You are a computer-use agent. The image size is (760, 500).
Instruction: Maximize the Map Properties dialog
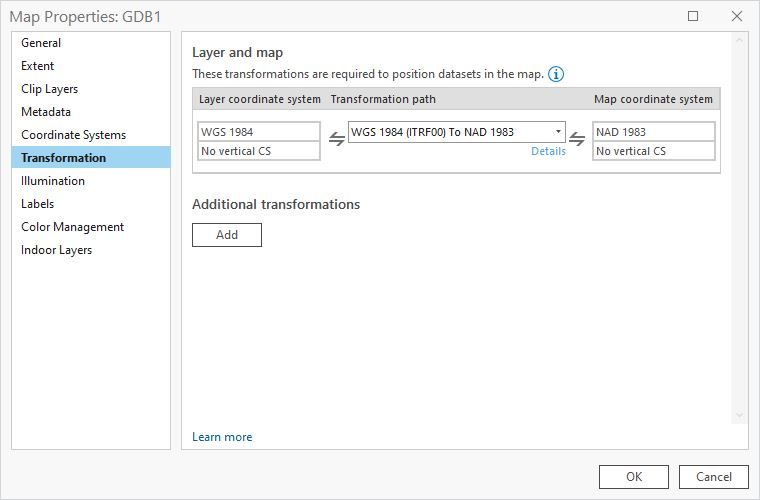point(693,16)
